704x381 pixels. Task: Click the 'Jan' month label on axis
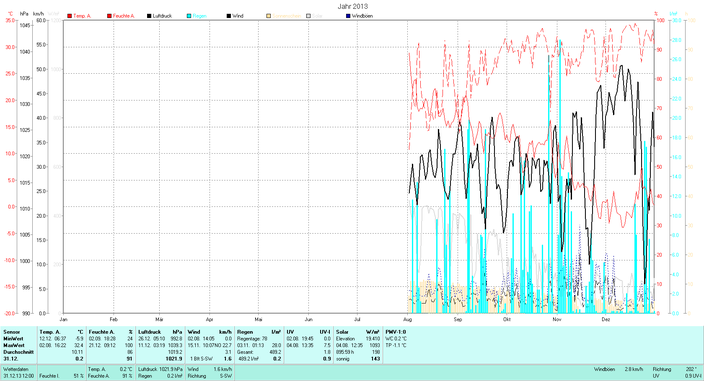click(x=63, y=320)
